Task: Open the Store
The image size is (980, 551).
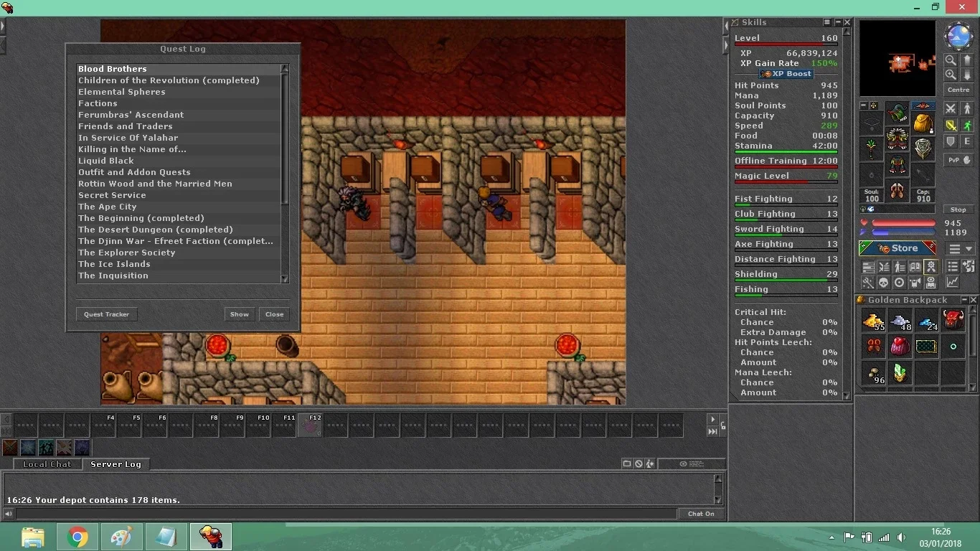Action: click(897, 248)
